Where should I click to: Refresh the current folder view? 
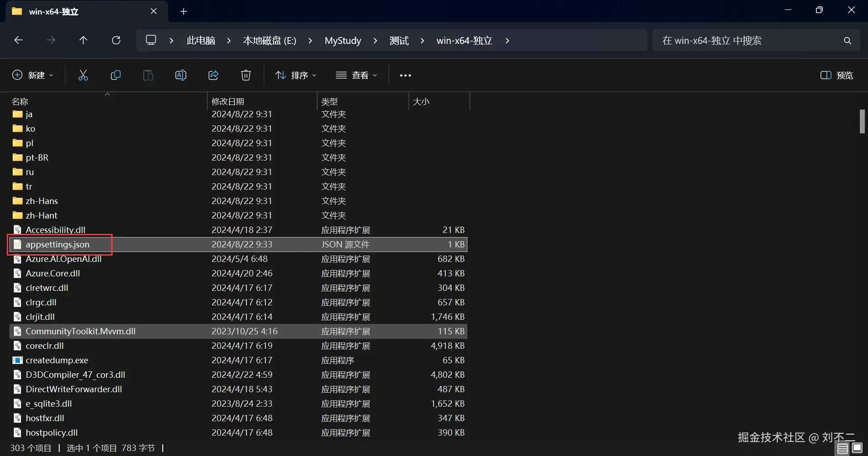click(116, 40)
